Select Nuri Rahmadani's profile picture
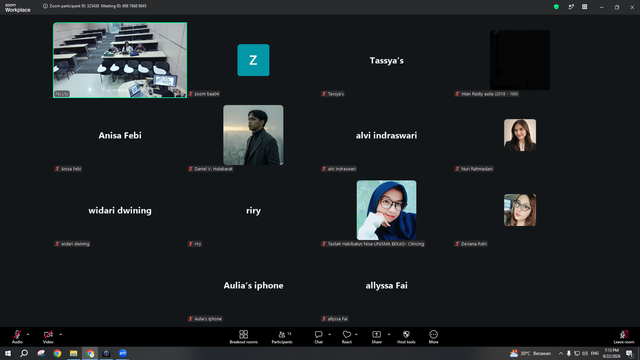 [x=520, y=135]
